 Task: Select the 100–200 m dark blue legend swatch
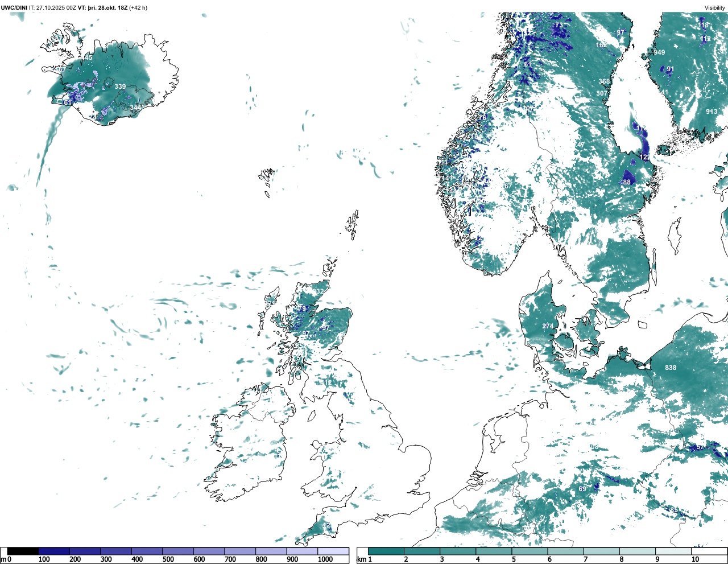pyautogui.click(x=54, y=551)
